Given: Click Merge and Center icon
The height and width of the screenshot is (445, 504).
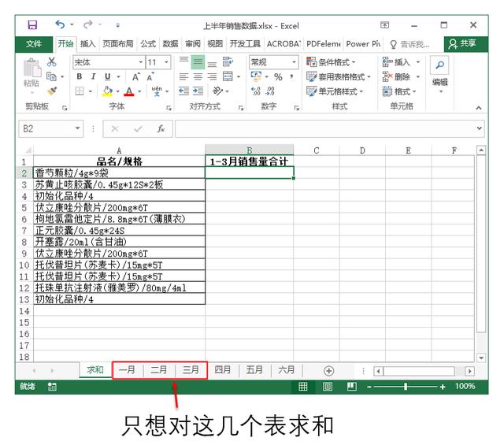Looking at the screenshot, I should click(x=228, y=76).
